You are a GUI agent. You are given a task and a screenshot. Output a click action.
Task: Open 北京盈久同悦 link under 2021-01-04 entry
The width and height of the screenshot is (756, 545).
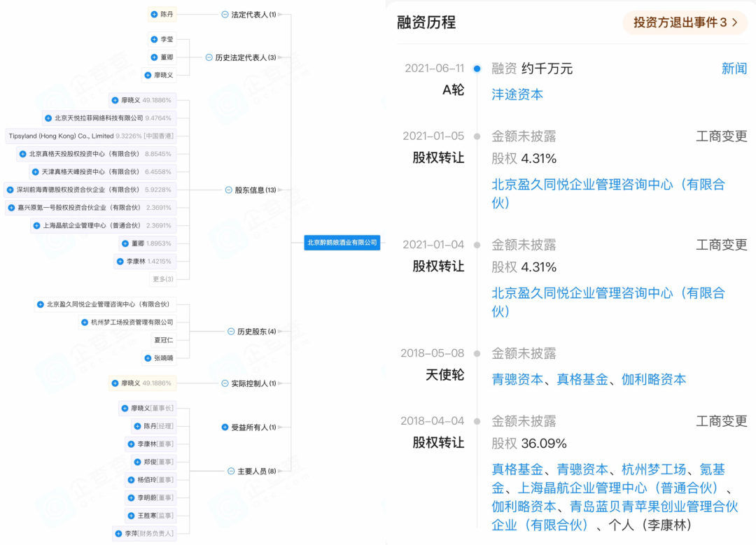[608, 302]
